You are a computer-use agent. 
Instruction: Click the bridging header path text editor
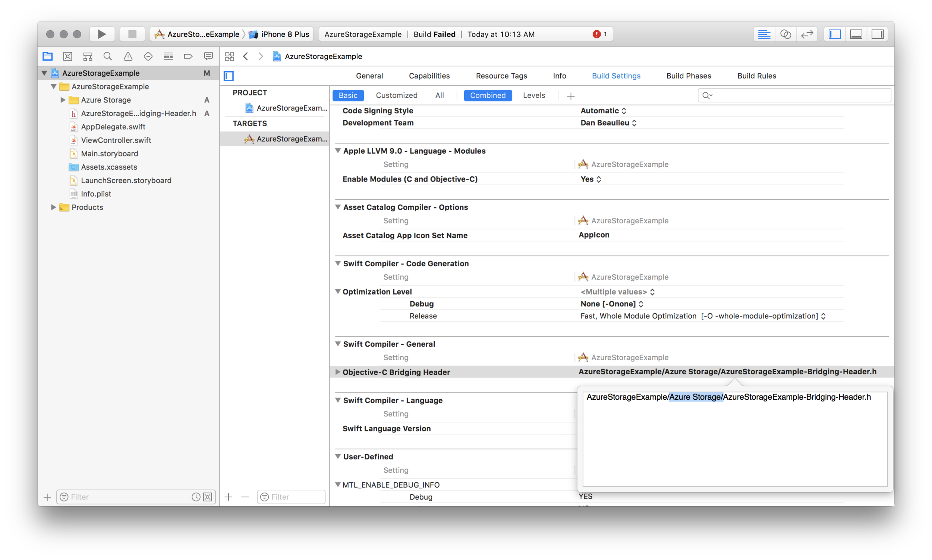735,439
